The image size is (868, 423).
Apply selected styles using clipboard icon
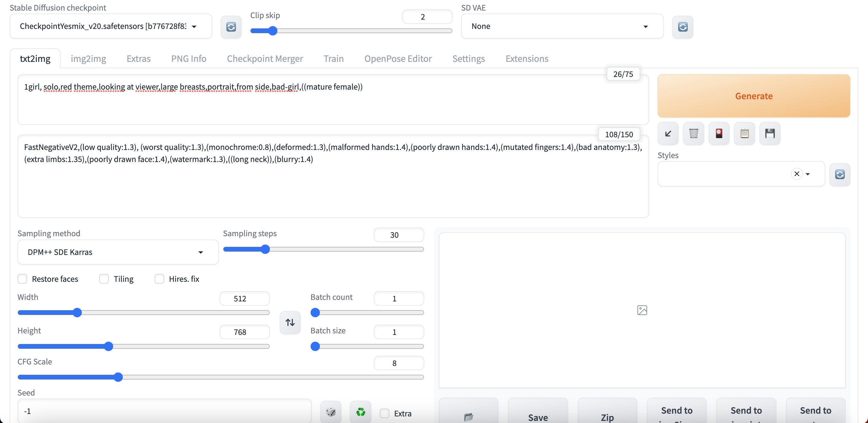(x=744, y=134)
